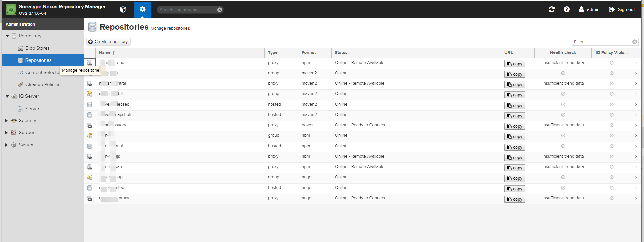Click the Health check column header
This screenshot has width=644, height=242.
563,53
